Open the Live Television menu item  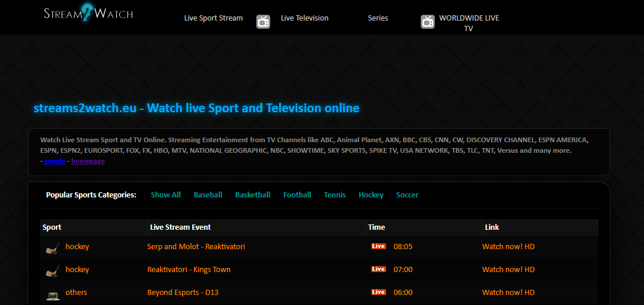pos(305,18)
